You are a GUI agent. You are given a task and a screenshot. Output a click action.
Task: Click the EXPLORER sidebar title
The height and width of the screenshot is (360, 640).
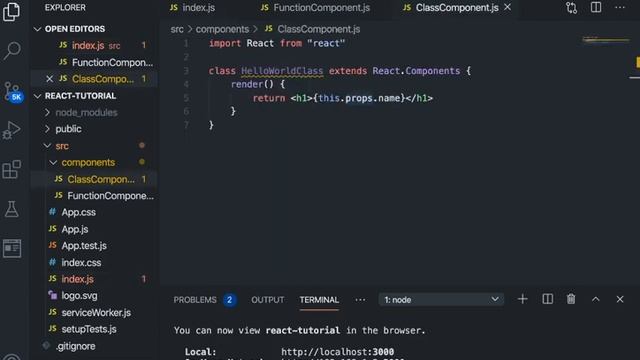tap(65, 8)
